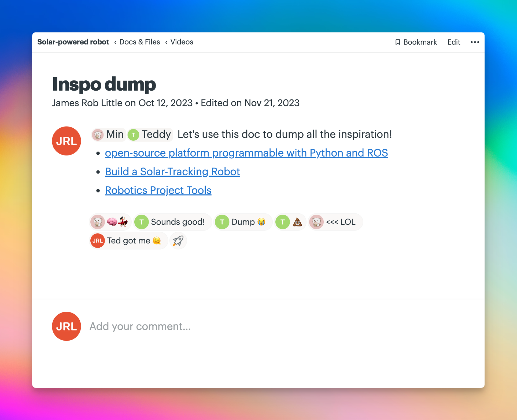The image size is (517, 420).
Task: Click the "<<< LOL" boost
Action: pos(335,222)
